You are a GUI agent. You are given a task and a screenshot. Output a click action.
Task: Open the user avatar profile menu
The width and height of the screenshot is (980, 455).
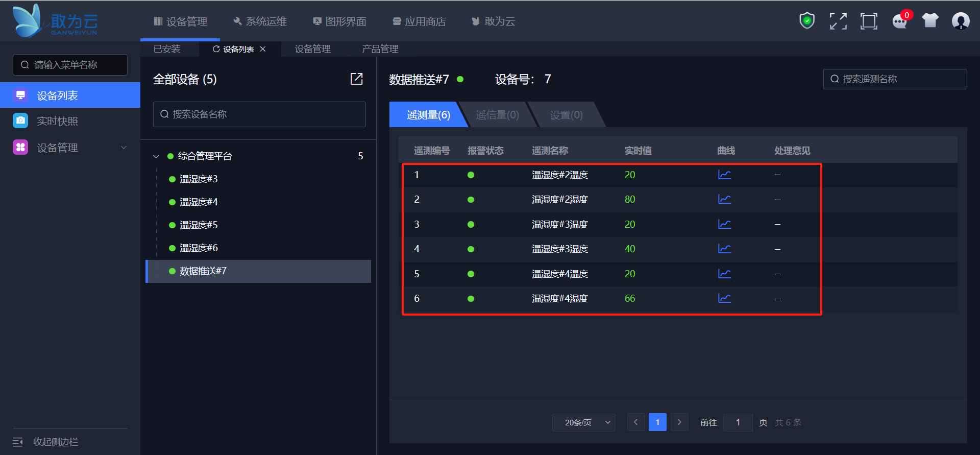point(961,21)
